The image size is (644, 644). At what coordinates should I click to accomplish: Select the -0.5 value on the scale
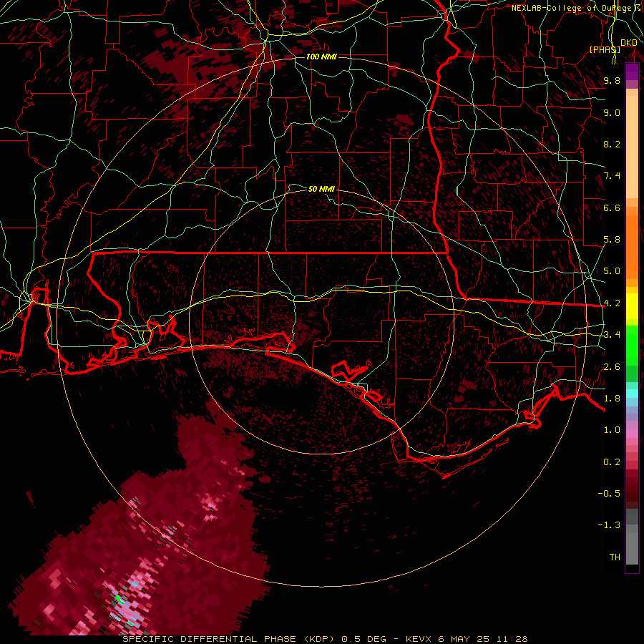609,494
